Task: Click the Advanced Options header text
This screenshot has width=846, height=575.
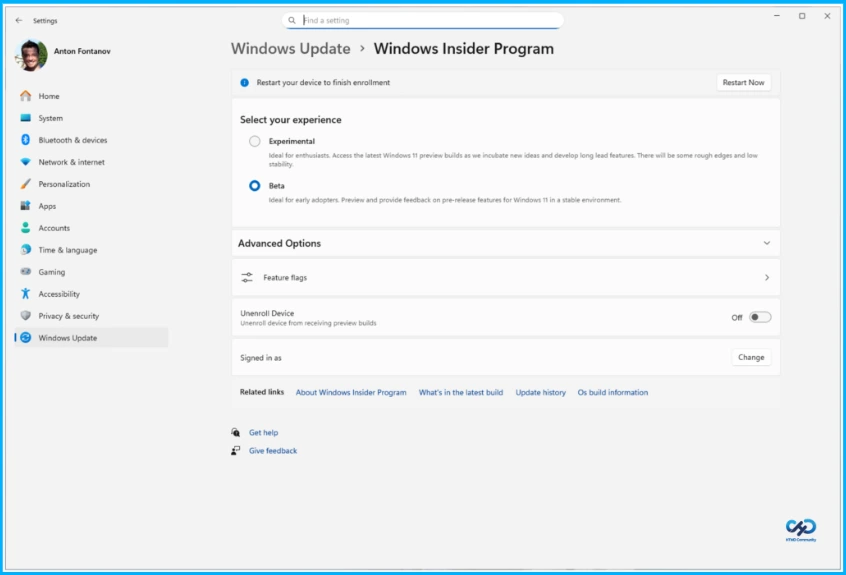Action: (279, 243)
